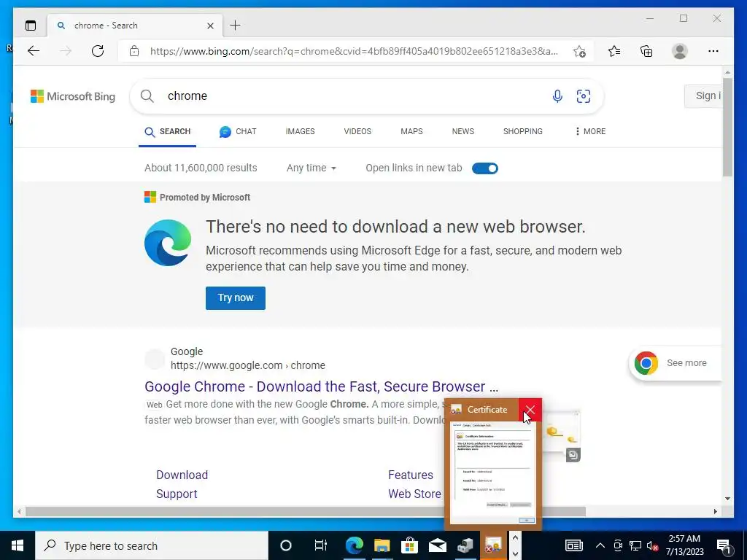
Task: Open the Certificate taskbar icon
Action: point(493,545)
